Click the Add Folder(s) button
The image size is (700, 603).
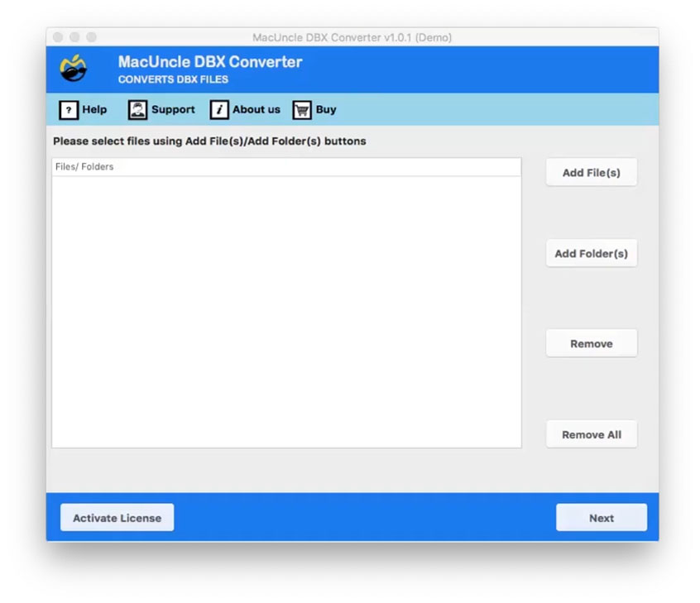pos(591,253)
